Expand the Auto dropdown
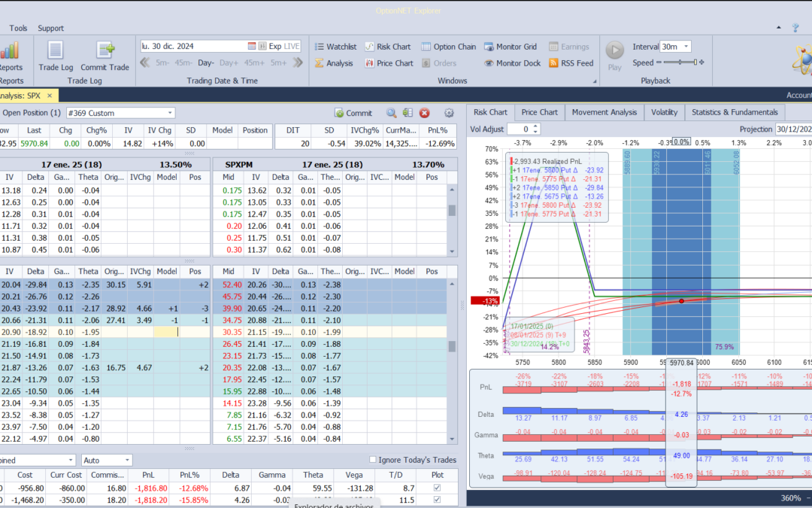Image resolution: width=812 pixels, height=508 pixels. coord(126,460)
